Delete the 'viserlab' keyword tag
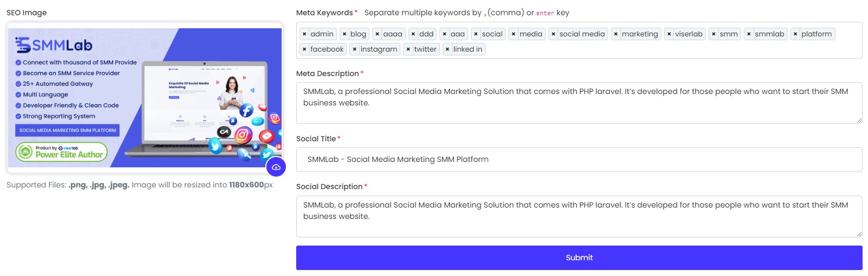This screenshot has width=868, height=276. pyautogui.click(x=669, y=34)
